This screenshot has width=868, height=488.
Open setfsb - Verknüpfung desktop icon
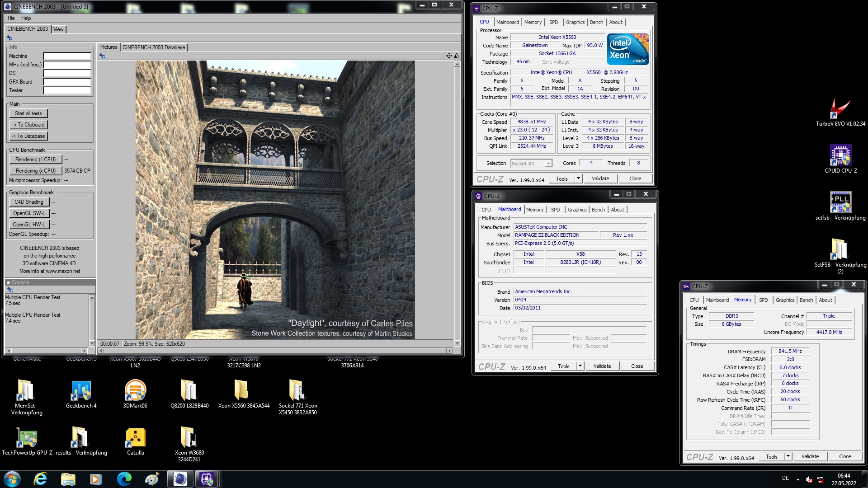(840, 206)
